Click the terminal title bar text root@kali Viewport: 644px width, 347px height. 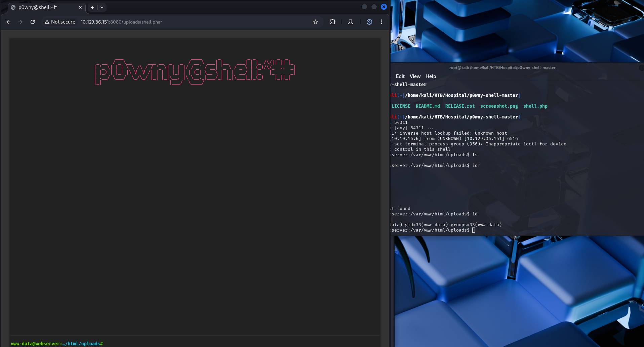point(502,68)
